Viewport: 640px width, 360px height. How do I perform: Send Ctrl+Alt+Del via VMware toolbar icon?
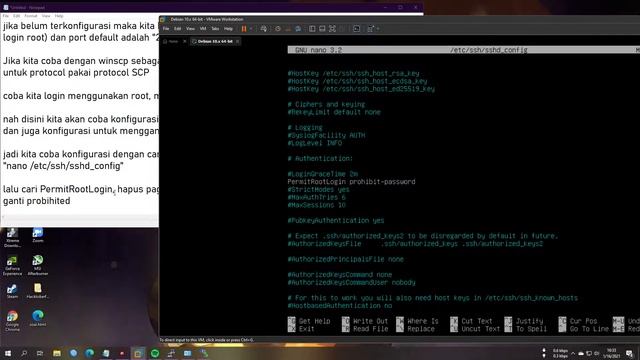(264, 29)
